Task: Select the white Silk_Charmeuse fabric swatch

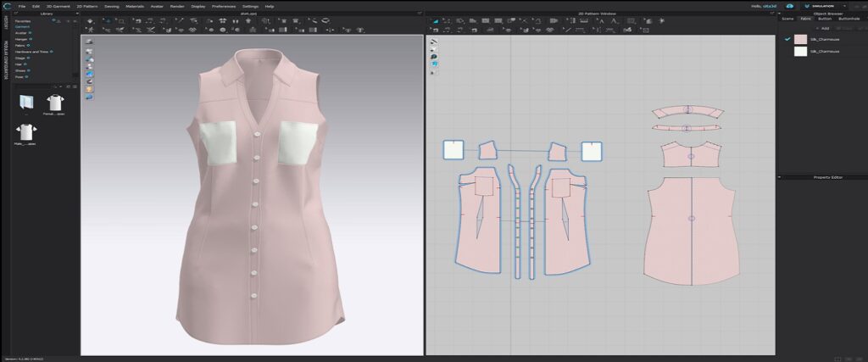Action: (x=800, y=51)
